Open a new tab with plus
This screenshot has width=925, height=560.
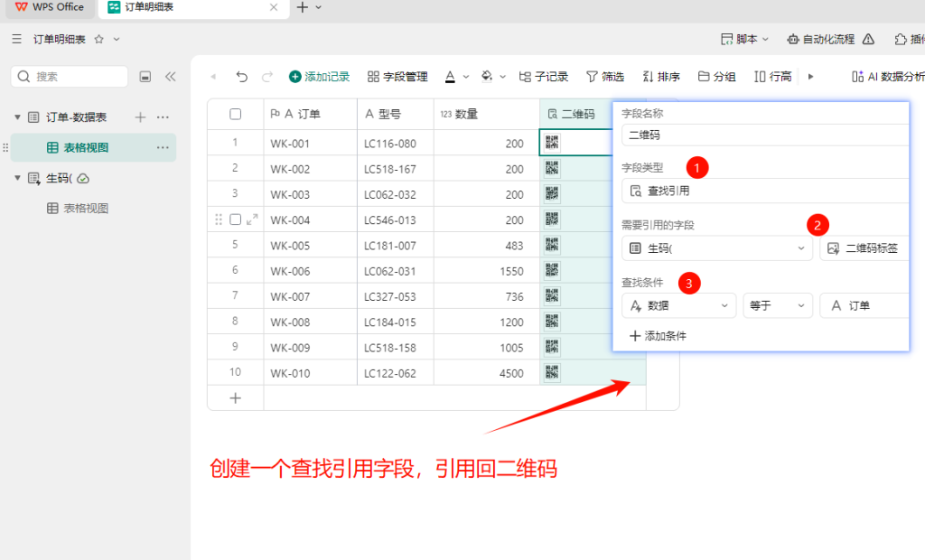pyautogui.click(x=302, y=7)
